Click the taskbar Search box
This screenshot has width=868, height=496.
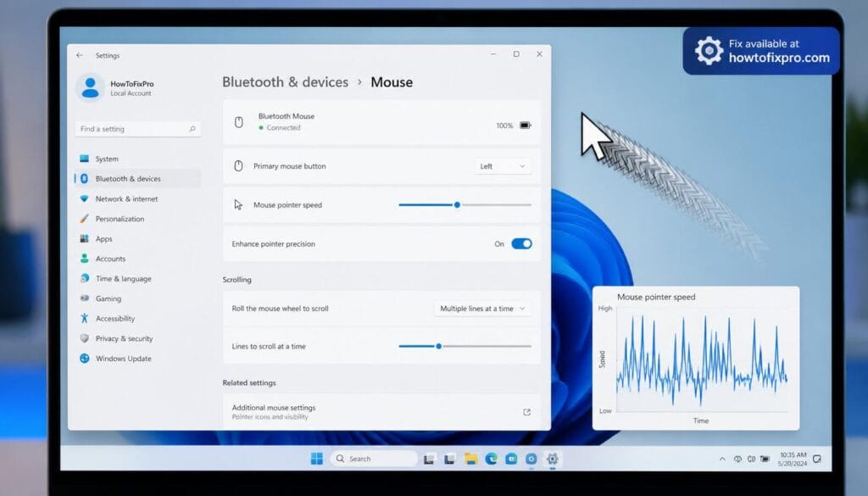click(374, 459)
